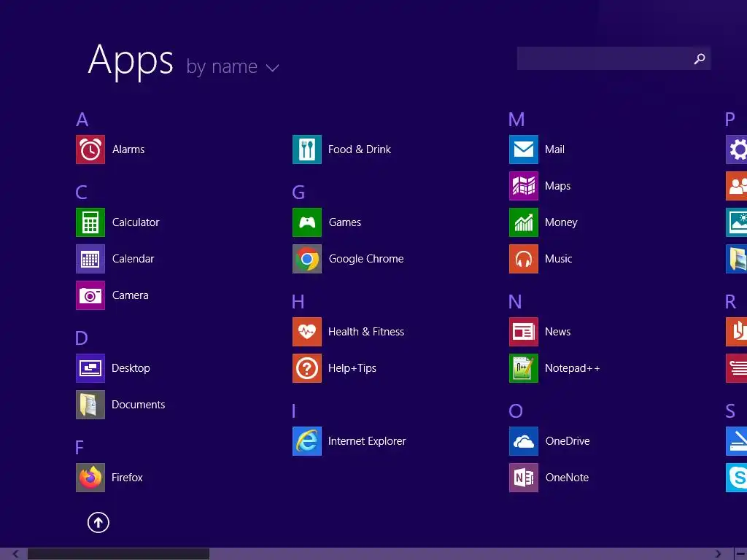Click the 'OneDrive' label text
747x560 pixels.
pyautogui.click(x=568, y=441)
